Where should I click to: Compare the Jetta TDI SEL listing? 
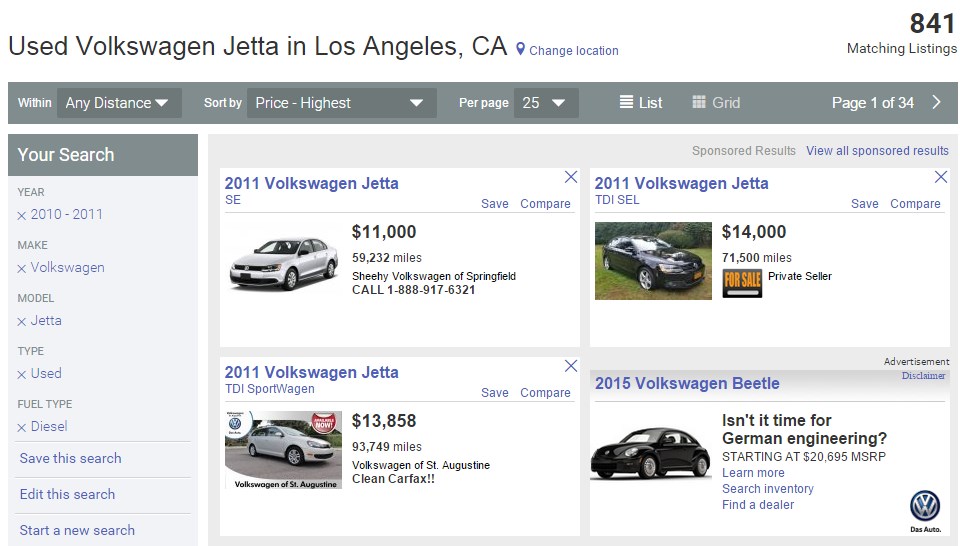coord(915,204)
